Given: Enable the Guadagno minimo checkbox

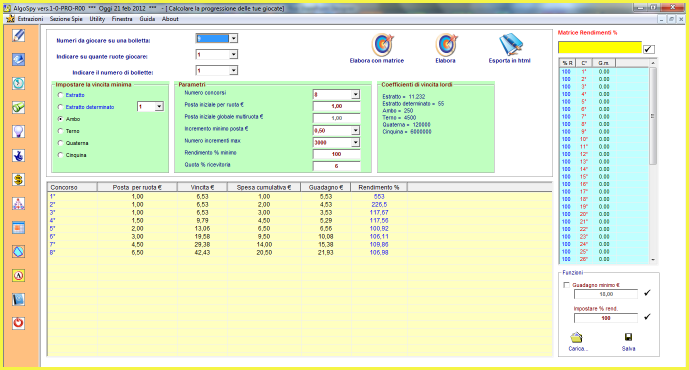Looking at the screenshot, I should (566, 285).
